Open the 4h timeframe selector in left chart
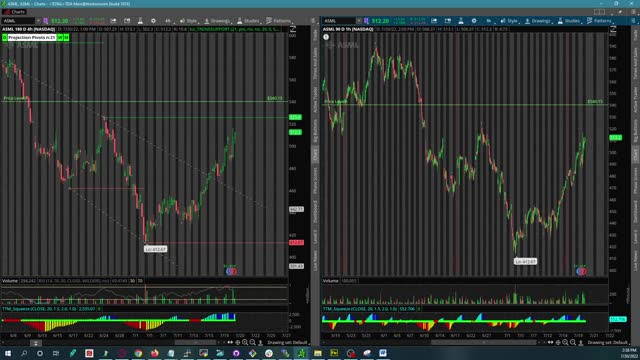Screen dimensions: 640x360 (168, 21)
